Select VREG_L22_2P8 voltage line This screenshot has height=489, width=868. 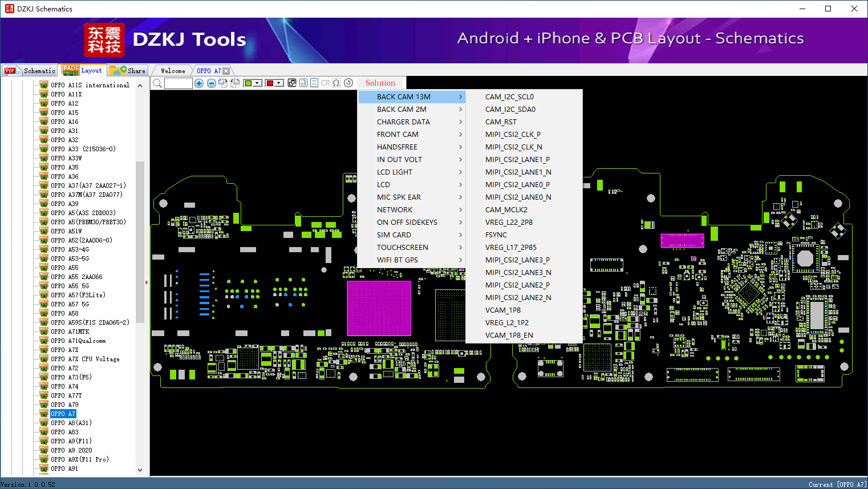524,223
